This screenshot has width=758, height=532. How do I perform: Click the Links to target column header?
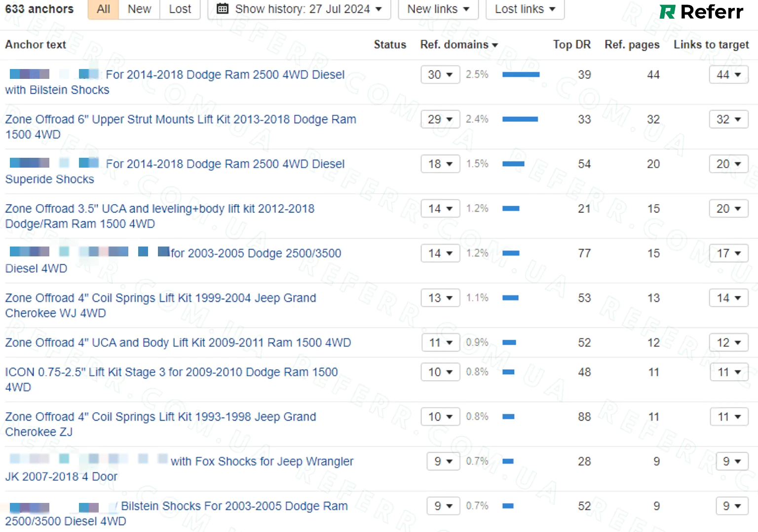pos(711,44)
